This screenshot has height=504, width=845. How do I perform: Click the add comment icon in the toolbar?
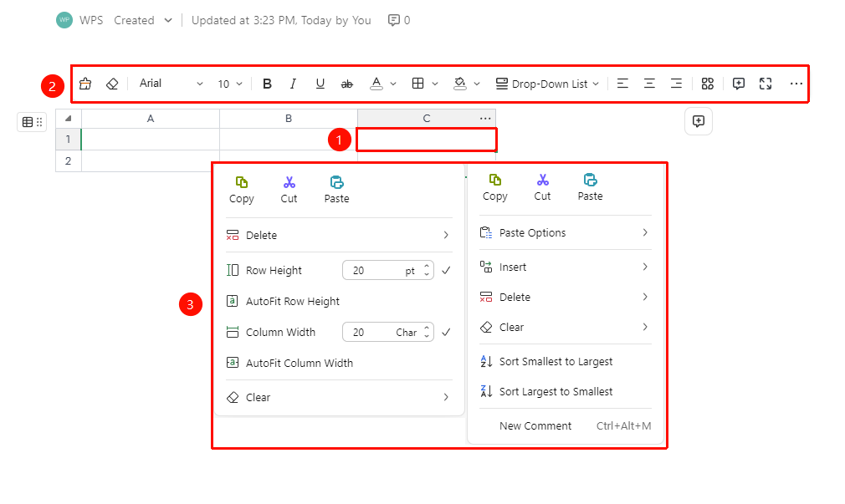click(738, 84)
